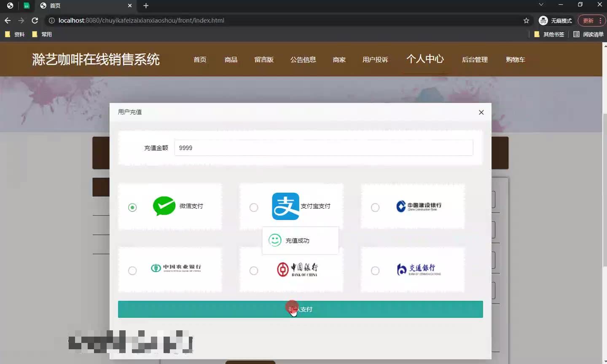Click the localhost URL address bar
Image resolution: width=607 pixels, height=364 pixels.
(141, 20)
